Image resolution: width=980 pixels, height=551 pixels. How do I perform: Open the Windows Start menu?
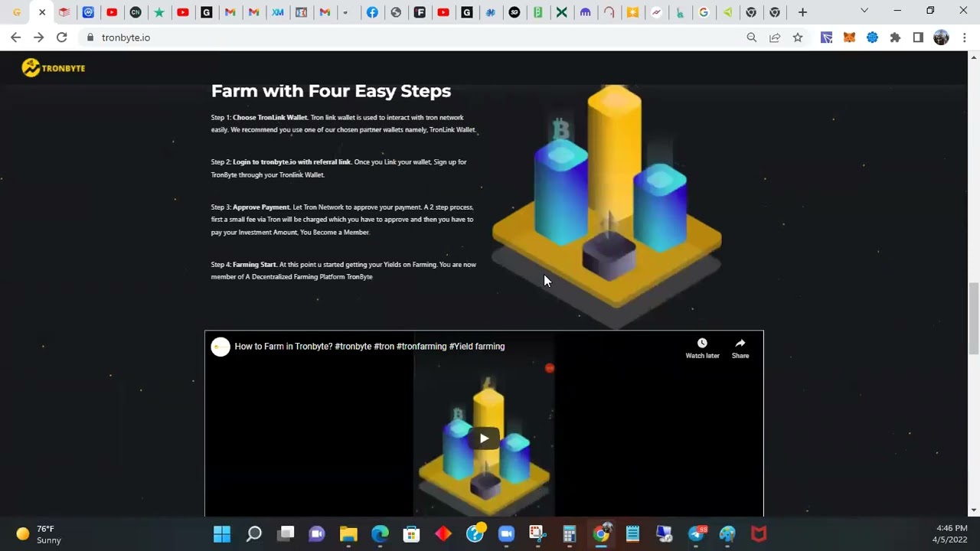[x=222, y=534]
